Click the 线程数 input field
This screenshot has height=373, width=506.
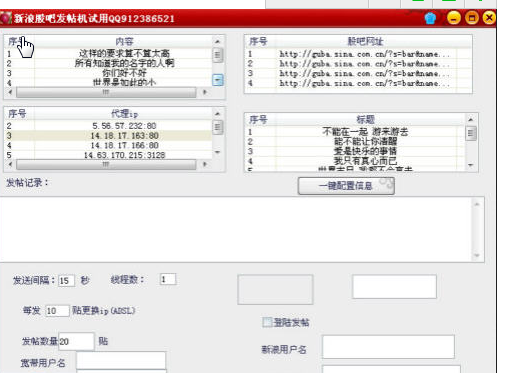168,279
